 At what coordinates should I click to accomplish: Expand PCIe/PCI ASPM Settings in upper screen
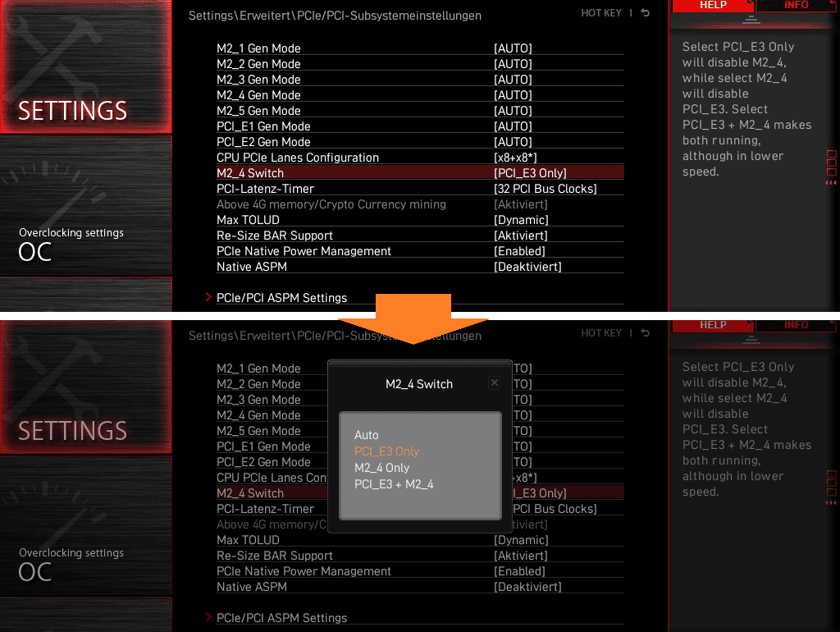point(281,297)
